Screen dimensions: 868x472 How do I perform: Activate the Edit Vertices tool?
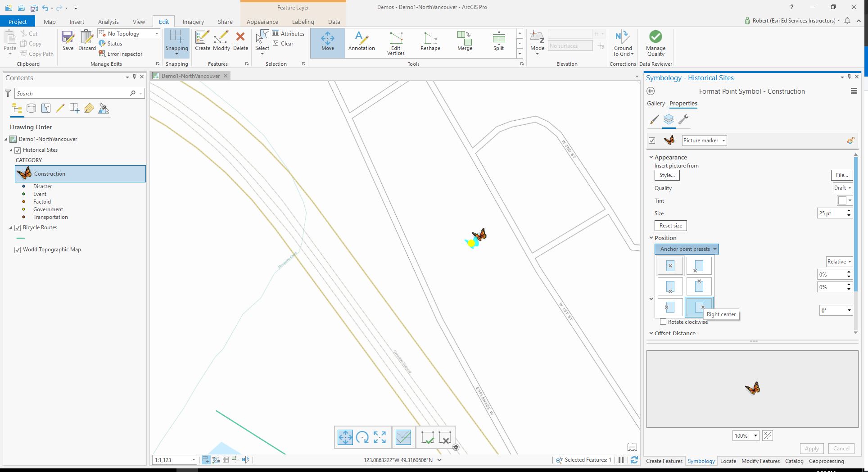pos(395,42)
